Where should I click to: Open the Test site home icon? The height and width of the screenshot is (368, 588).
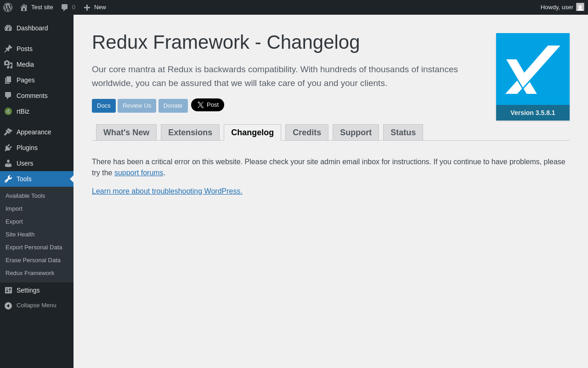point(24,7)
